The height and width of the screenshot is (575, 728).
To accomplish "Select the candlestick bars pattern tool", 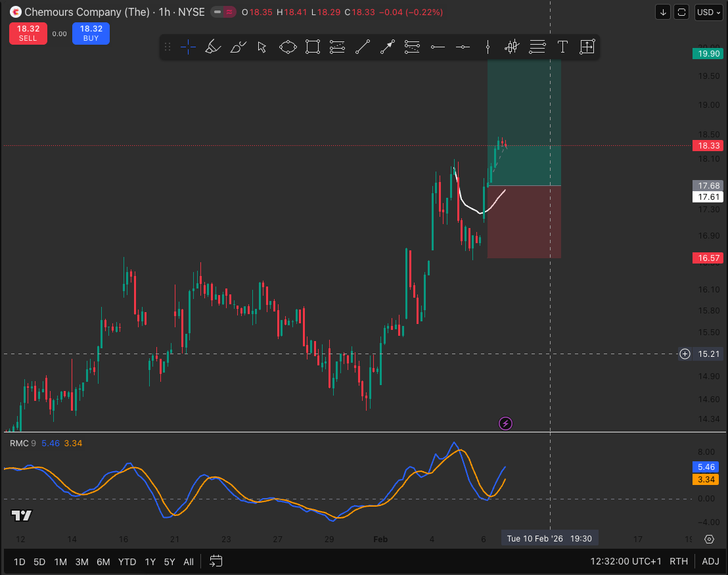I will coord(512,47).
